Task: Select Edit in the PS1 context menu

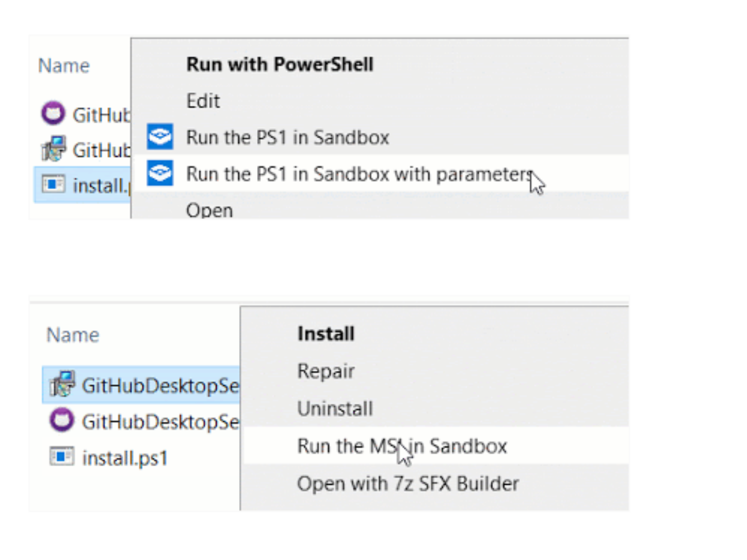Action: (203, 101)
